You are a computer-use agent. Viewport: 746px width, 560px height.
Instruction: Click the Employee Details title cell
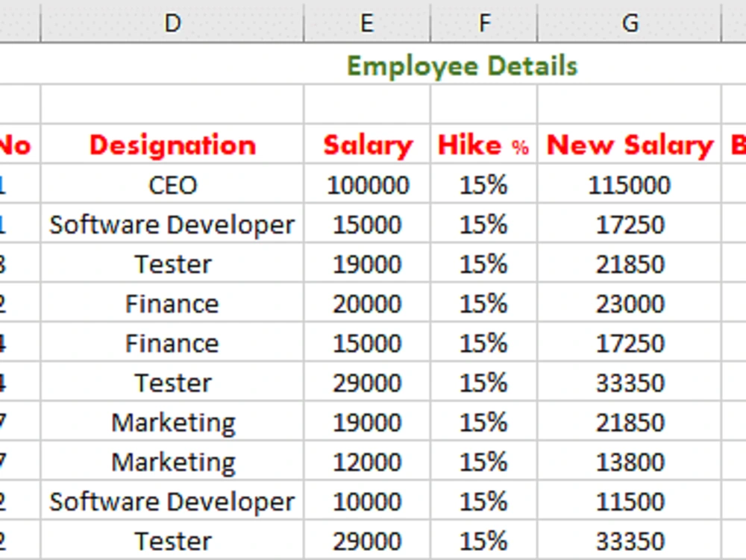coord(462,65)
